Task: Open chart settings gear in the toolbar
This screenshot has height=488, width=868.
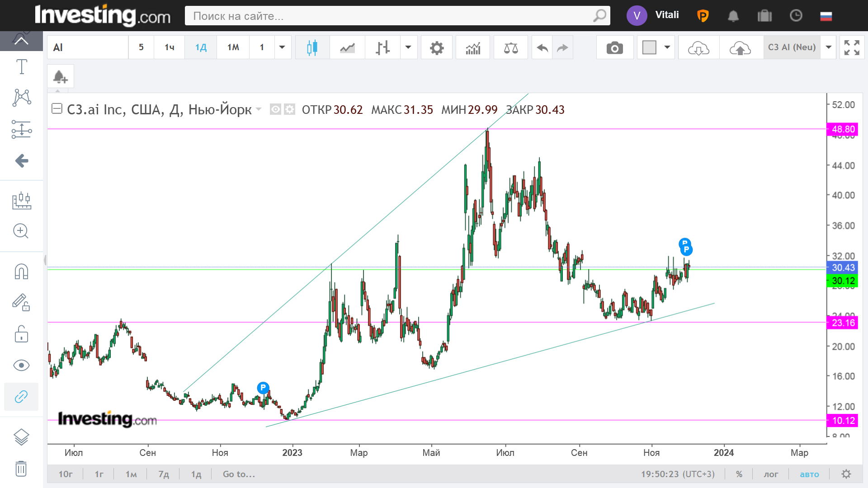Action: click(436, 47)
